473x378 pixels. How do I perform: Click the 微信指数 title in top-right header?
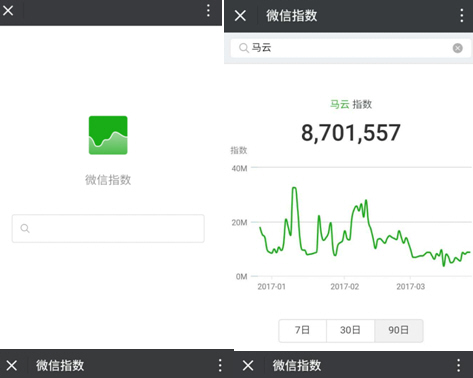click(x=292, y=16)
